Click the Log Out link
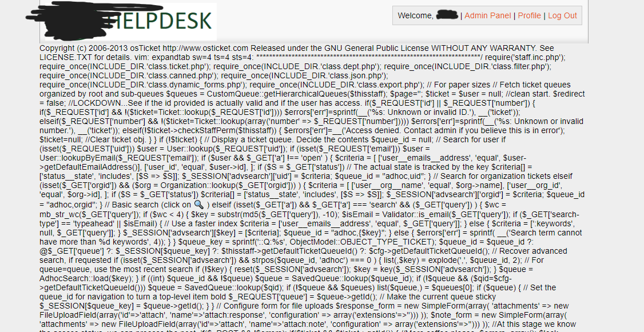 point(562,15)
